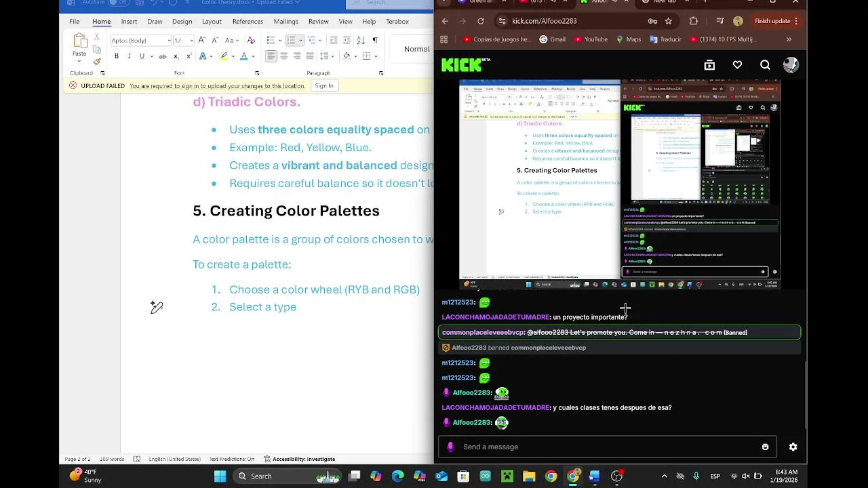Apply font color red A swatch
This screenshot has width=868, height=488.
click(x=244, y=56)
